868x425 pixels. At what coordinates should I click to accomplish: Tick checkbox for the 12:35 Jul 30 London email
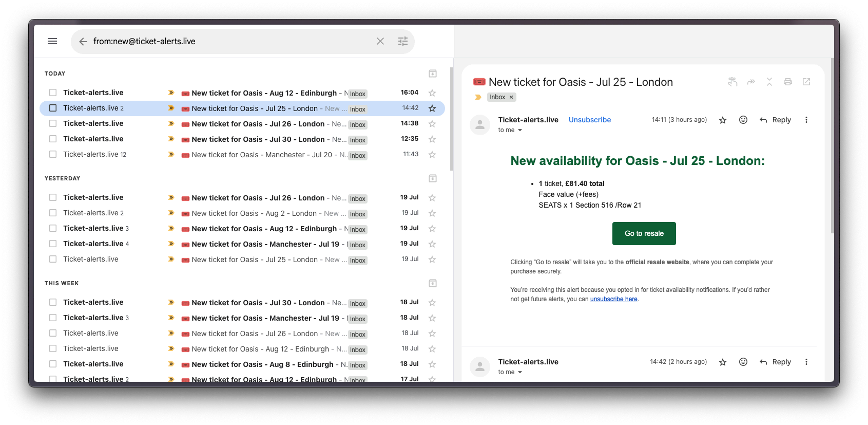pos(53,139)
